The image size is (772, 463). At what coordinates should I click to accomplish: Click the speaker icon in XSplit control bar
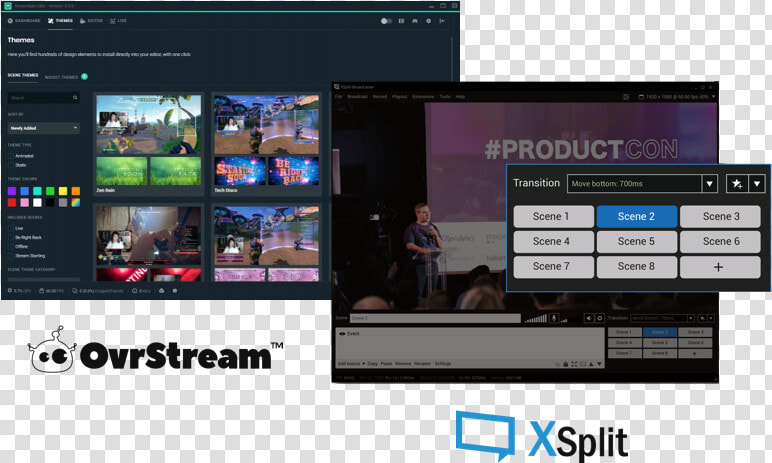(589, 318)
